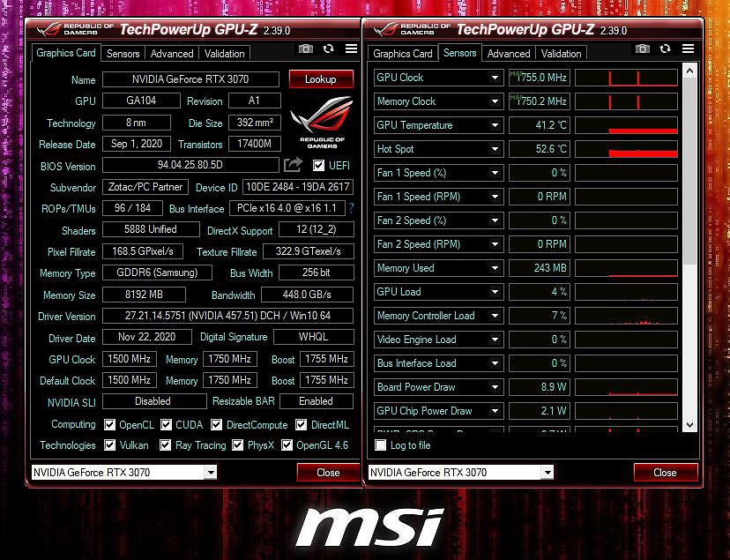The image size is (730, 560).
Task: Toggle the CUDA checkbox
Action: (x=166, y=424)
